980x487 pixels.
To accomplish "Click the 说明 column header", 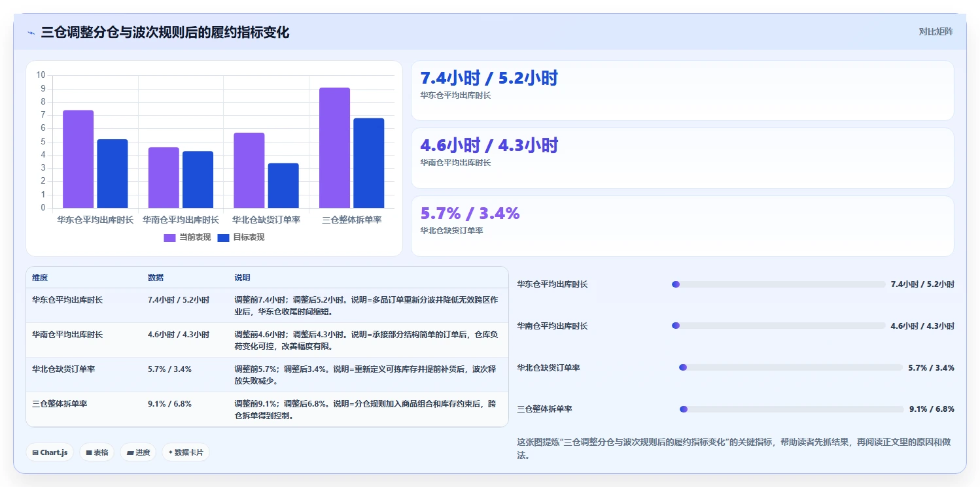I will [242, 278].
